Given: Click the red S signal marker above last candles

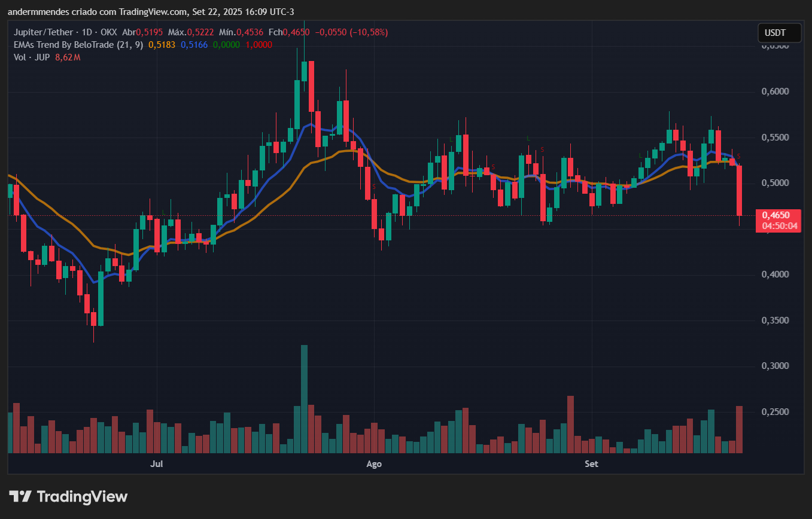Looking at the screenshot, I should (x=738, y=156).
